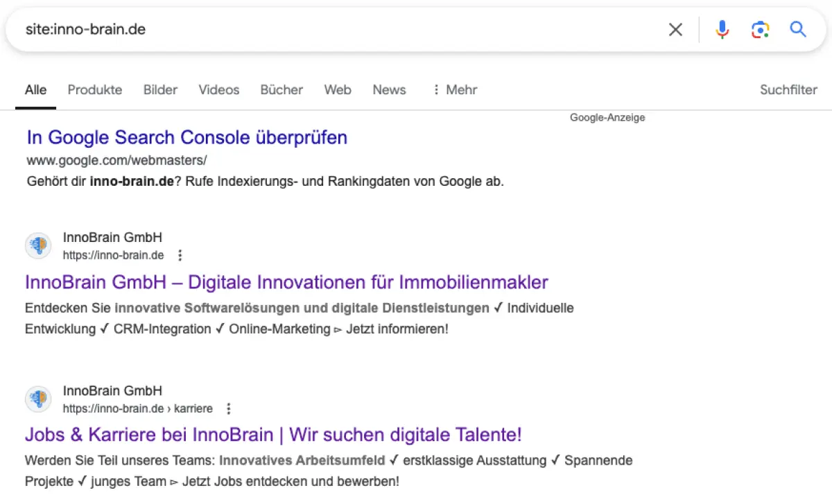Start voice search with the microphone icon
832x504 pixels.
tap(722, 29)
